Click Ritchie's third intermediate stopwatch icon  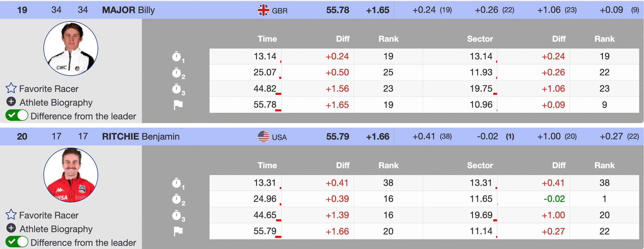click(177, 215)
